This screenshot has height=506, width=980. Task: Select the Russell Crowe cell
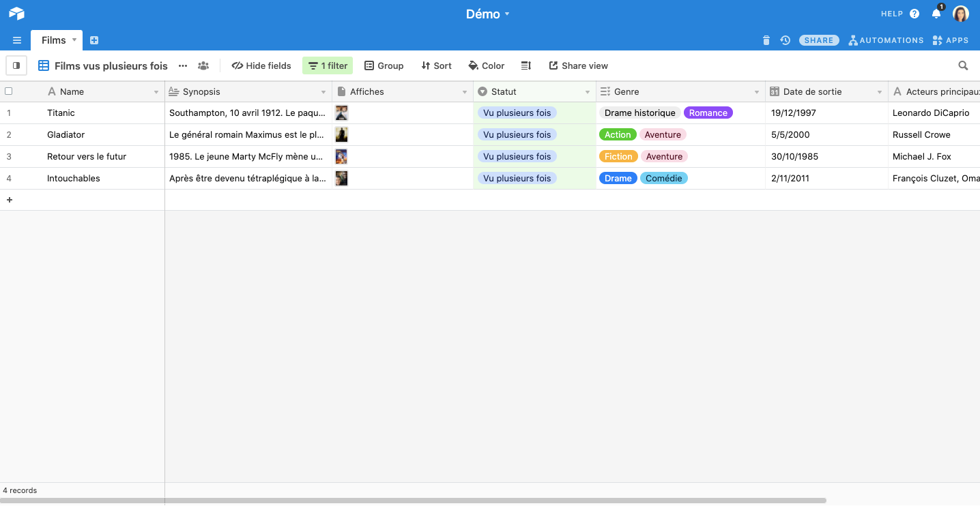(x=934, y=135)
